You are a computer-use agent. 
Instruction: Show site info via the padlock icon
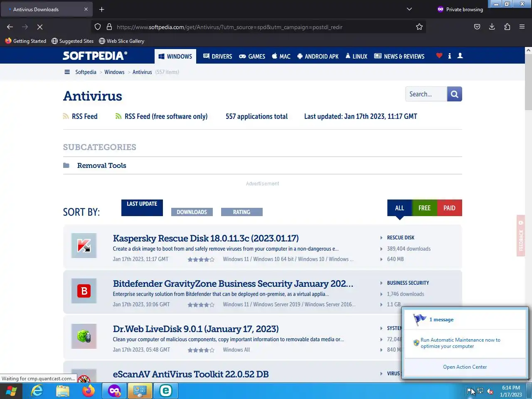(109, 27)
